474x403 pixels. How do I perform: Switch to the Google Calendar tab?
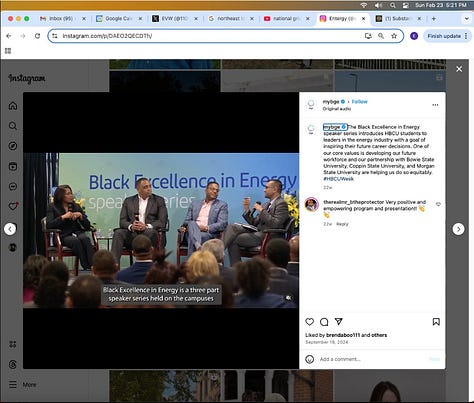tap(118, 19)
